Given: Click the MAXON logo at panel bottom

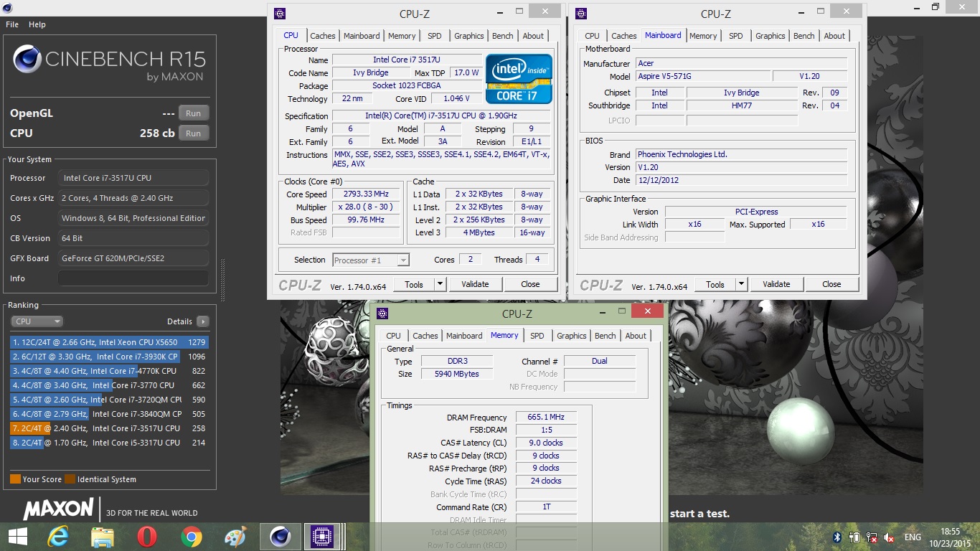Looking at the screenshot, I should pos(58,509).
